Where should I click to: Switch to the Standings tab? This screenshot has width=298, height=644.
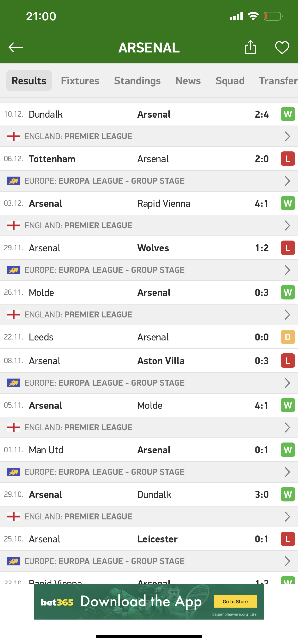(137, 81)
